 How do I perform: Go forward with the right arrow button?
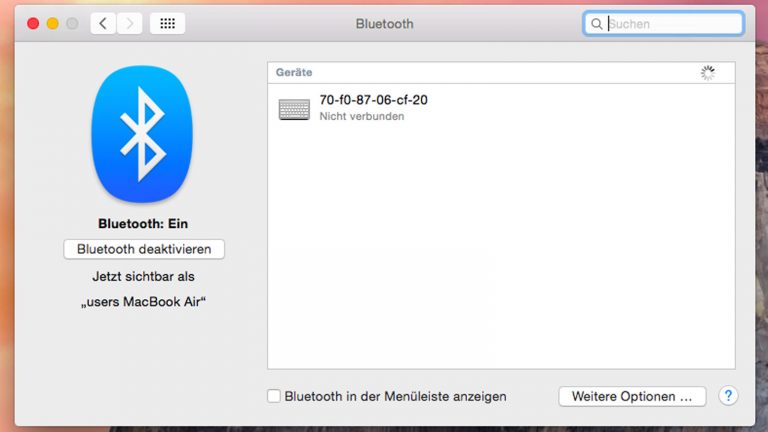tap(129, 23)
